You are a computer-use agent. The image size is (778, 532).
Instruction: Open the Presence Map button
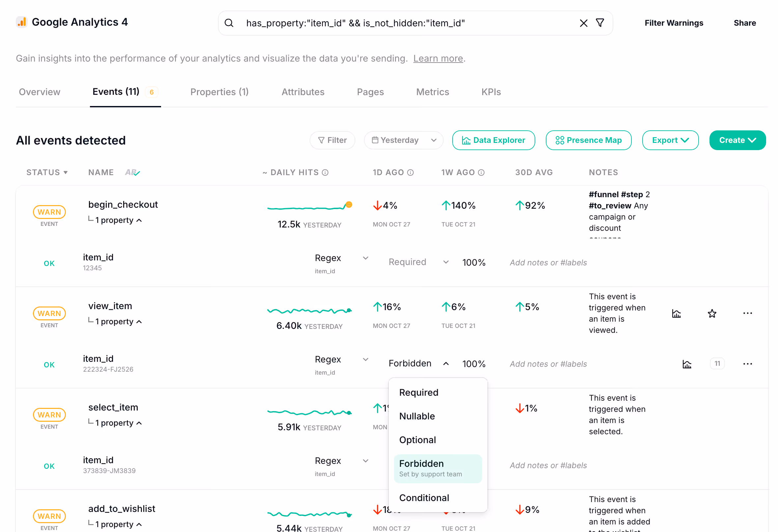pyautogui.click(x=588, y=140)
